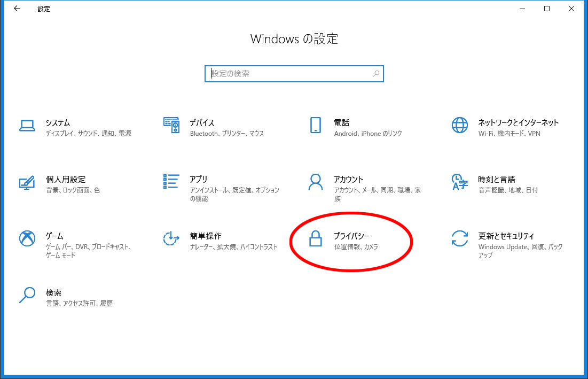Viewport: 588px width, 379px height.
Task: Click the text 背景、ロック画面、色
Action: [x=73, y=190]
